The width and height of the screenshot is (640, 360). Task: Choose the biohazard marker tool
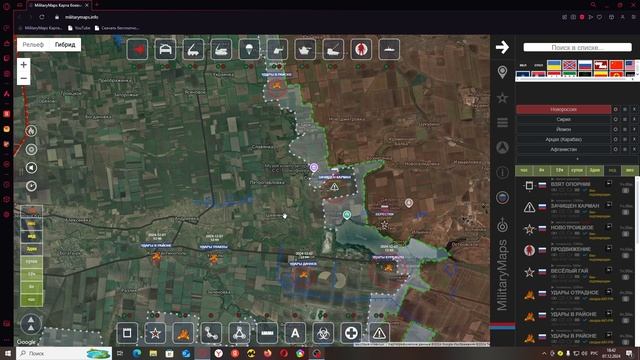click(x=323, y=333)
